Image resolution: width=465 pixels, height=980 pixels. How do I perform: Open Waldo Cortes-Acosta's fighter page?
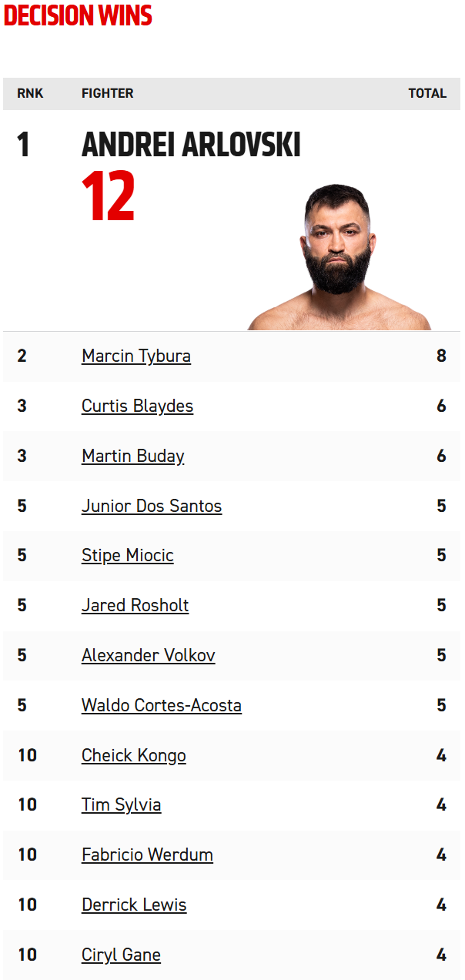[x=162, y=705]
